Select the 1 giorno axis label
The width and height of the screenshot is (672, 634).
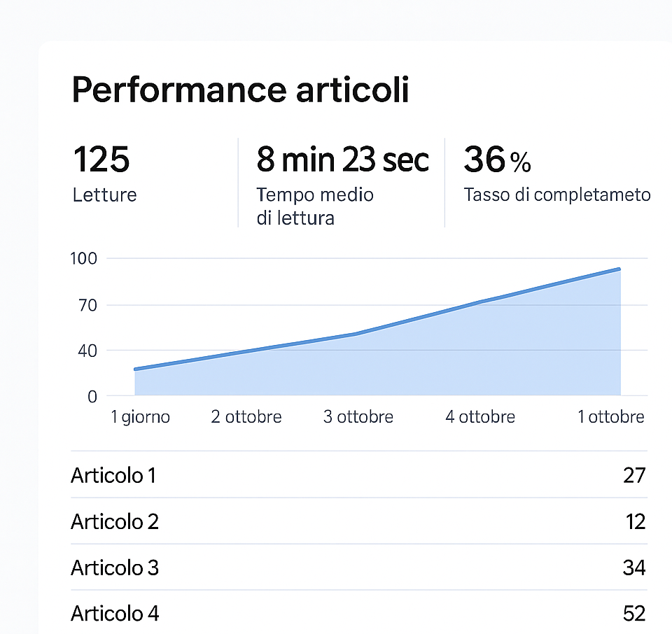coord(141,417)
